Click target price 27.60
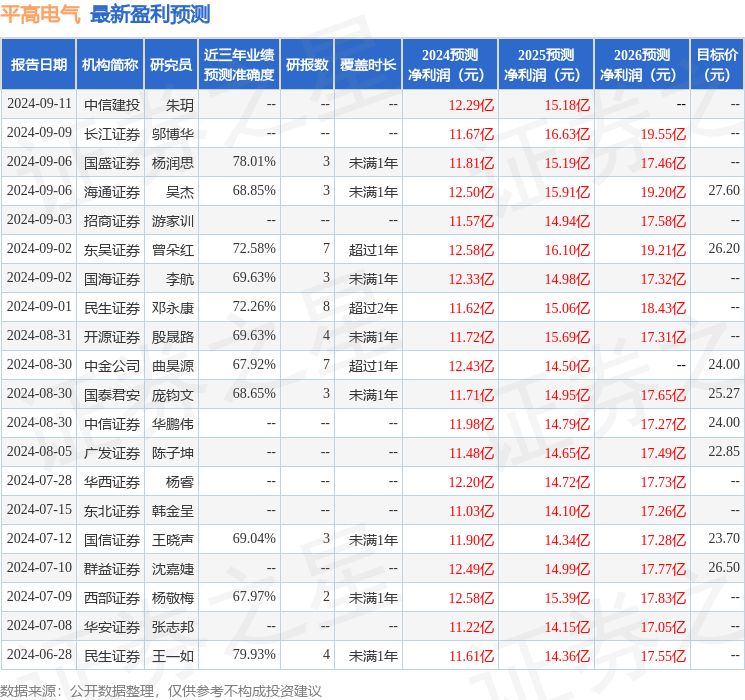Screen dimensions: 745x700 coord(724,191)
